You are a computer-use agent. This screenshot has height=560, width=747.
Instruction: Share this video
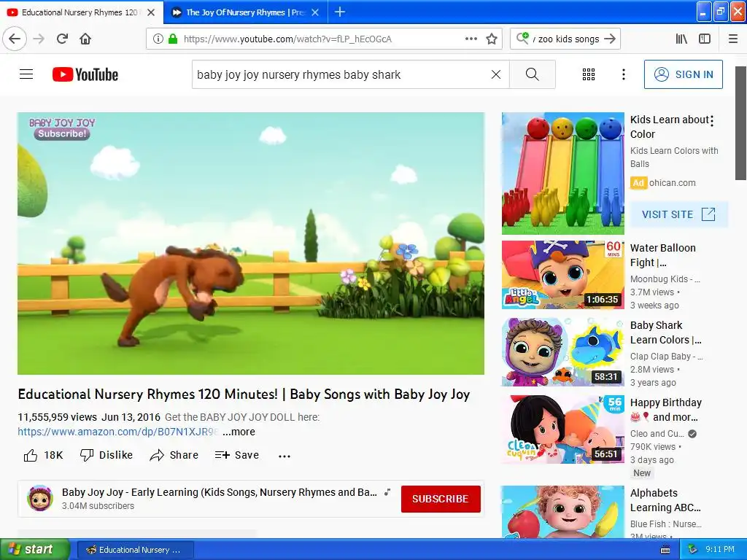click(x=174, y=455)
